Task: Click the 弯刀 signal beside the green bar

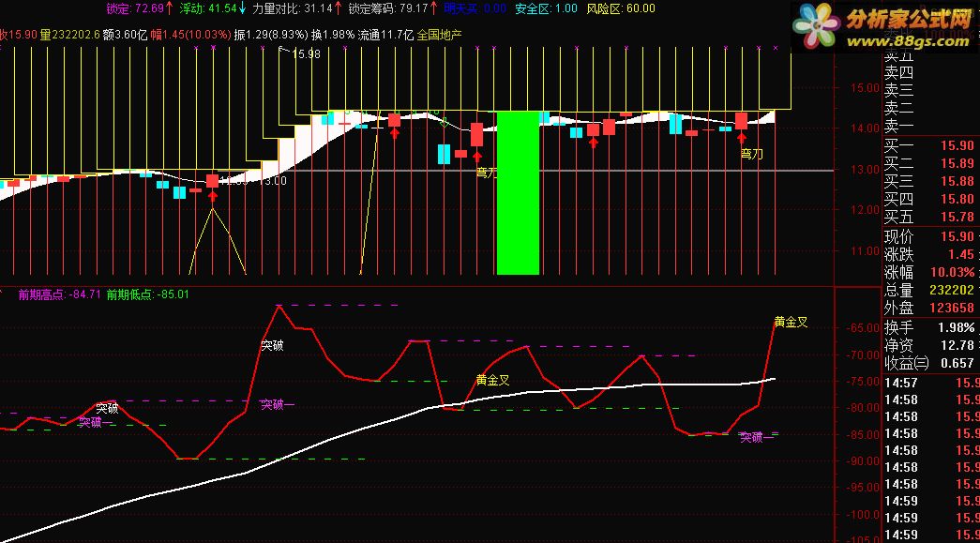Action: pos(487,173)
